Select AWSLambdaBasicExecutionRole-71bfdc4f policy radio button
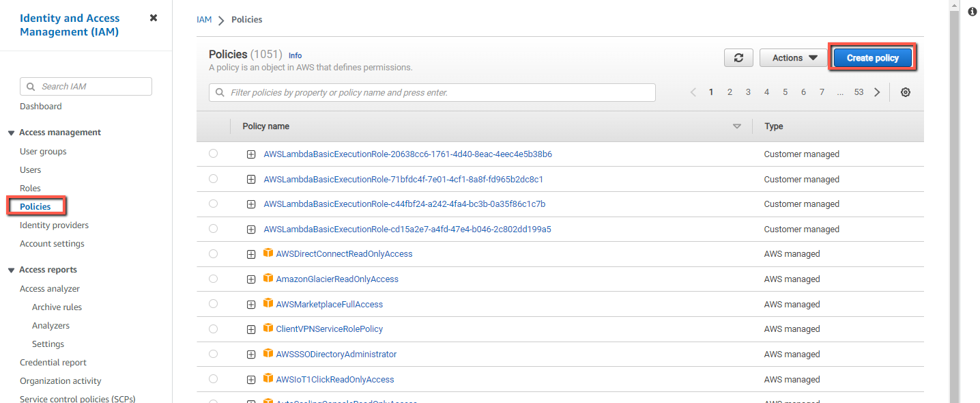980x403 pixels. [x=213, y=178]
